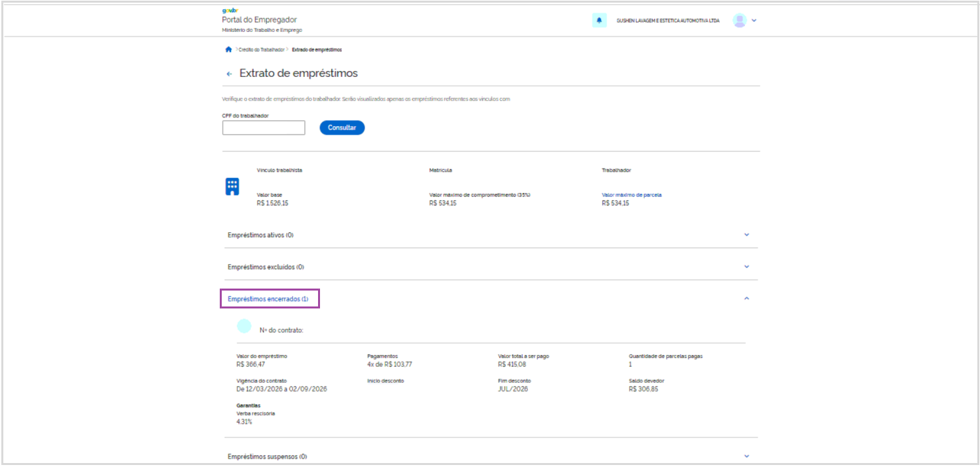The width and height of the screenshot is (980, 467).
Task: Click the back arrow beside Extrato de empréstimos
Action: (x=229, y=74)
